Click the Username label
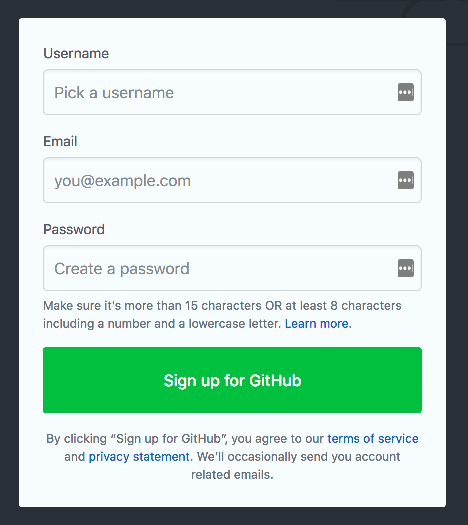The height and width of the screenshot is (525, 468). 76,54
